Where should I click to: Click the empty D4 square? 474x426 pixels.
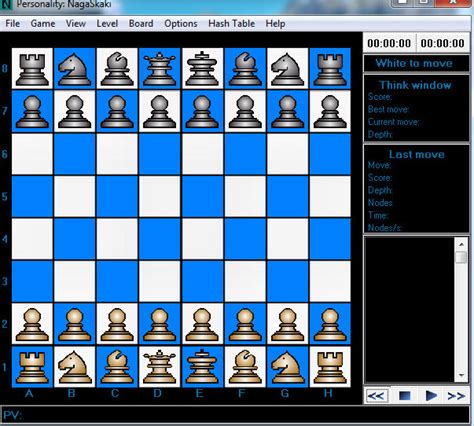[160, 239]
